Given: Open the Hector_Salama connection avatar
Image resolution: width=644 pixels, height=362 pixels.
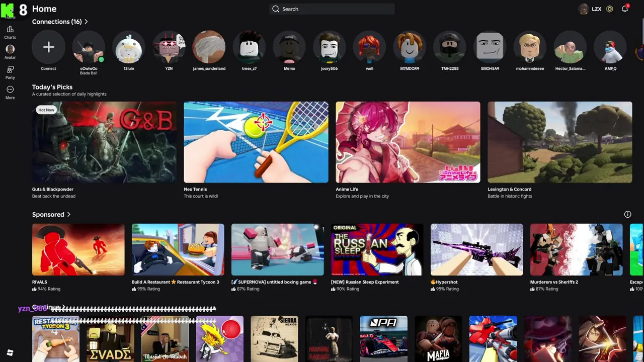Looking at the screenshot, I should pos(570,47).
